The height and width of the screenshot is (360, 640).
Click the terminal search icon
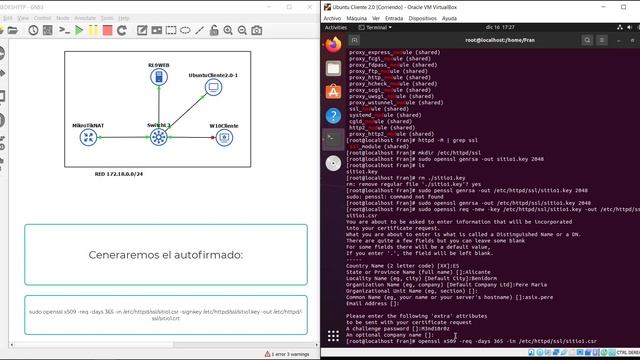(x=587, y=40)
